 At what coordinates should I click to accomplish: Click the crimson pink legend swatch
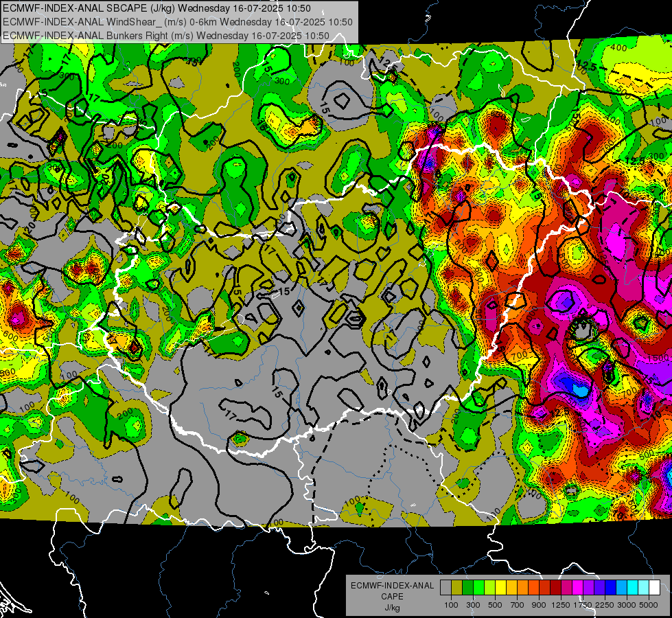pyautogui.click(x=566, y=588)
